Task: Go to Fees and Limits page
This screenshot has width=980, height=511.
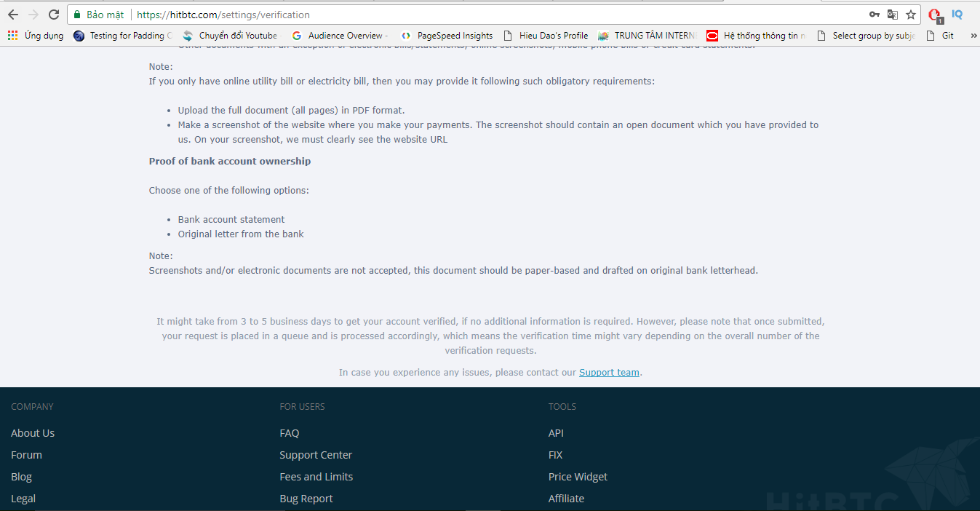Action: [x=316, y=477]
